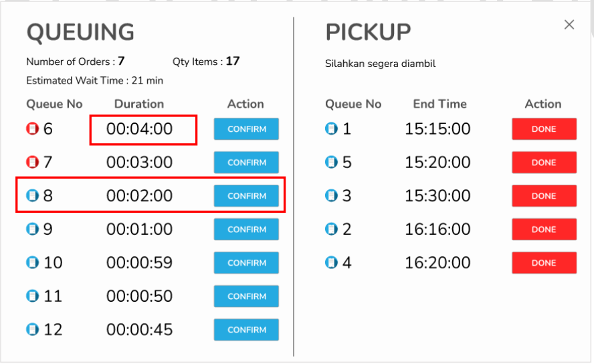
Task: Click the red order icon for queue 6
Action: 32,129
